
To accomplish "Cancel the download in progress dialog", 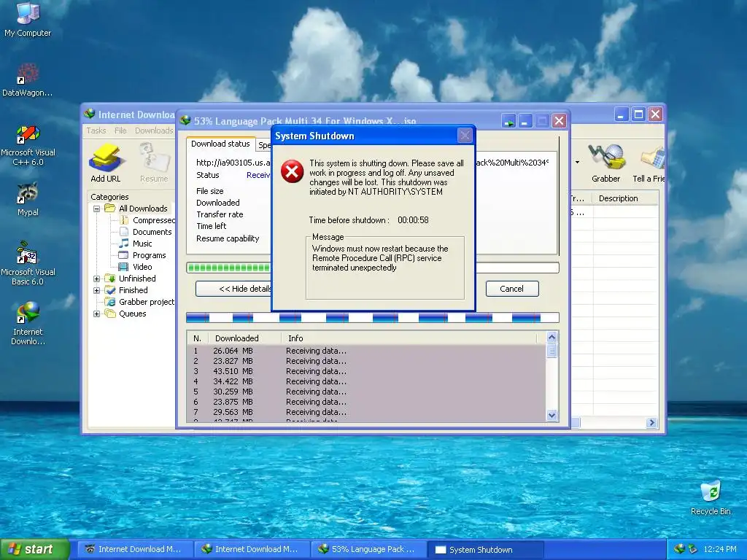I will click(511, 289).
